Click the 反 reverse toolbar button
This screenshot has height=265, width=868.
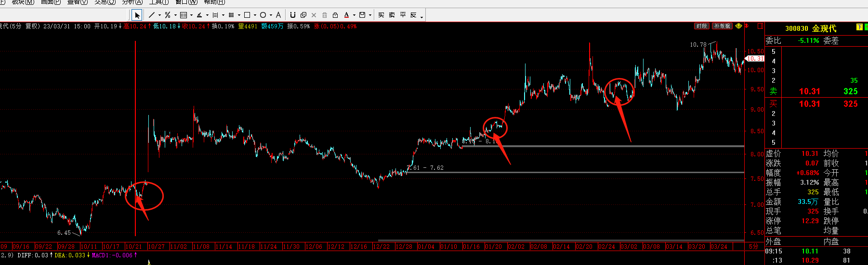click(x=413, y=15)
